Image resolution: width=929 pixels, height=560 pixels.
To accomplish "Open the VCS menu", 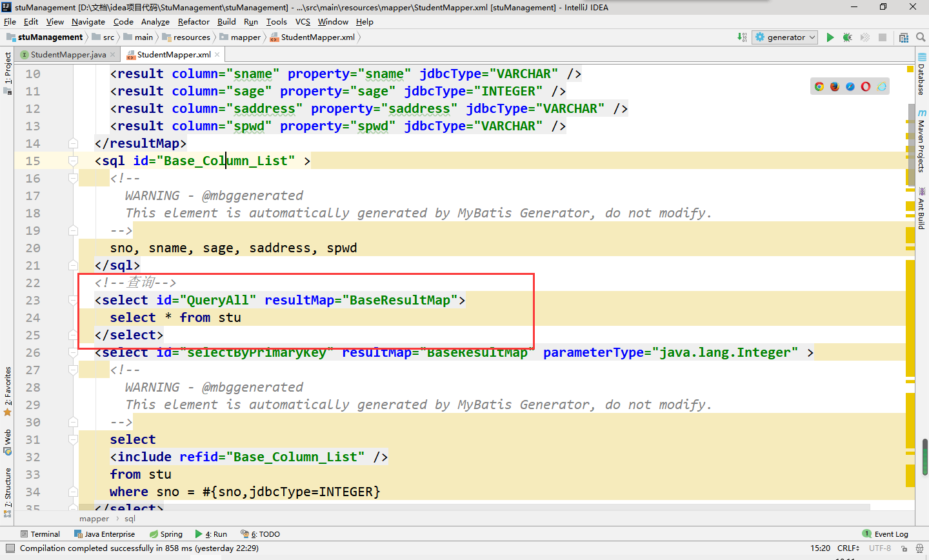I will [x=303, y=22].
